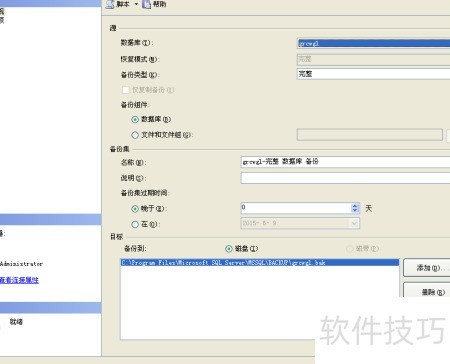
Task: Click the 帮助 help icon
Action: (146, 4)
